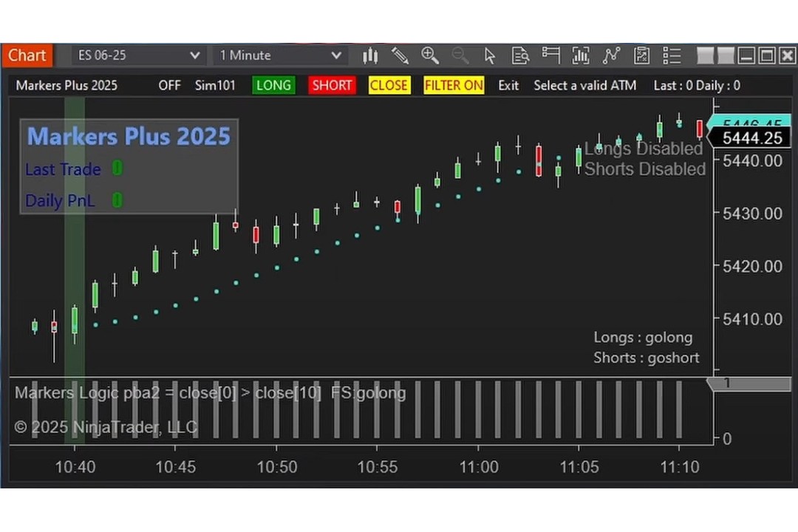
Task: Select the cursor pointer tool
Action: point(490,55)
